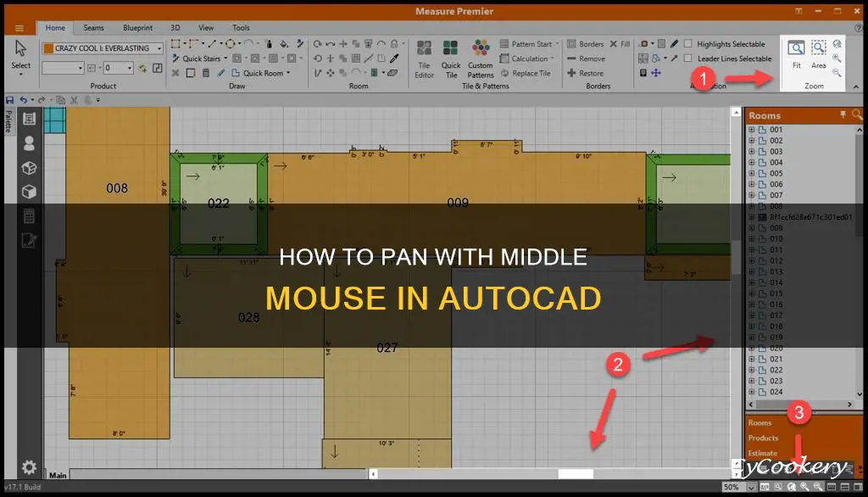
Task: Expand the Quick Room dropdown
Action: 288,73
